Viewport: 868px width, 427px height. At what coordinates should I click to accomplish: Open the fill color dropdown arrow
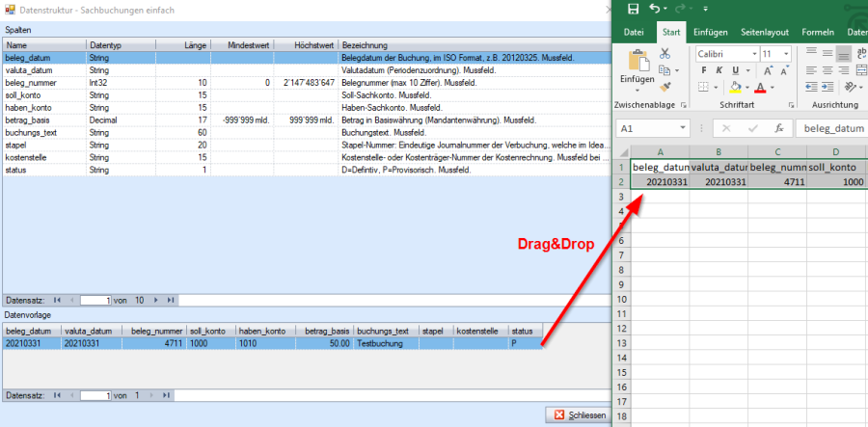[x=748, y=88]
